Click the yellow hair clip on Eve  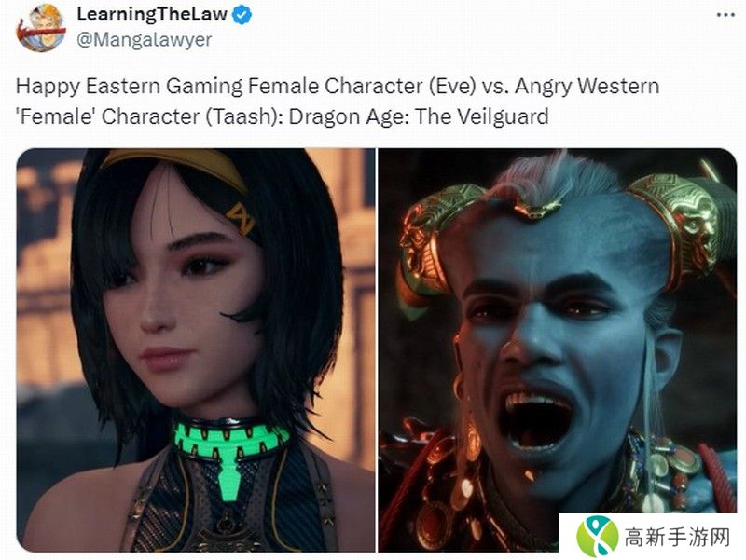pos(242,219)
